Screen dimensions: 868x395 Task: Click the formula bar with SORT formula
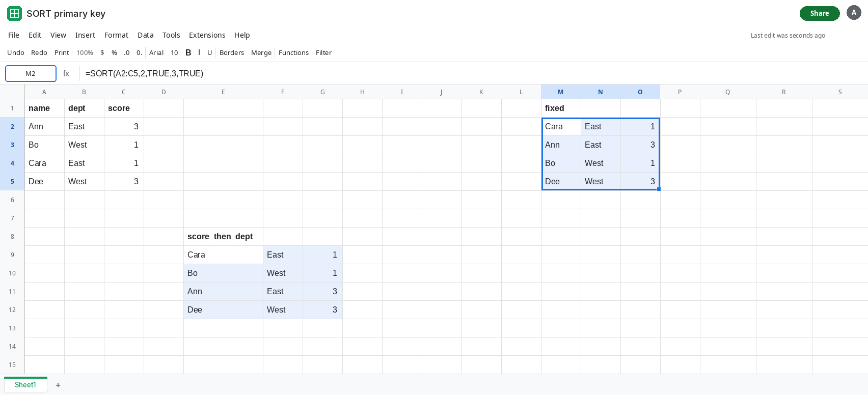tap(474, 73)
